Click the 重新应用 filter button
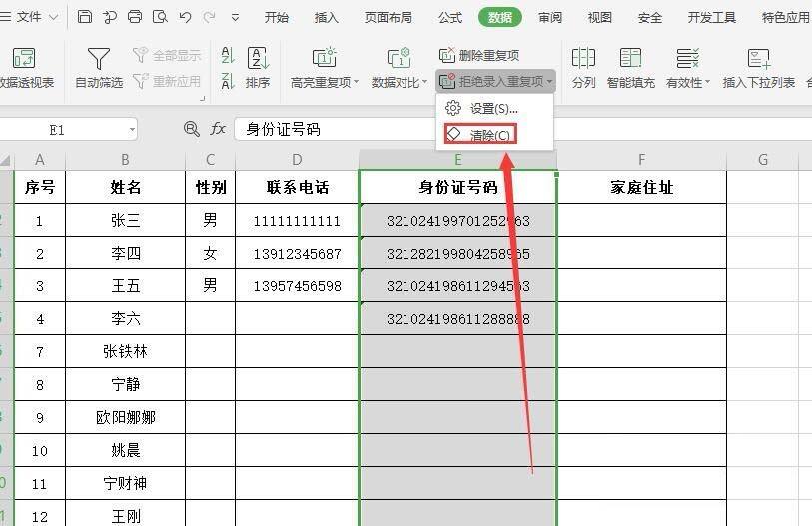The height and width of the screenshot is (526, 812). point(167,81)
